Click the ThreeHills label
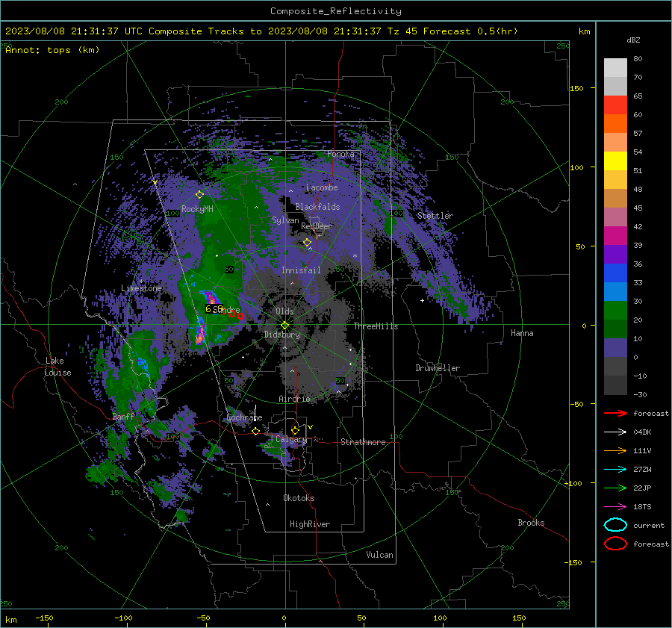672x628 pixels. click(376, 326)
